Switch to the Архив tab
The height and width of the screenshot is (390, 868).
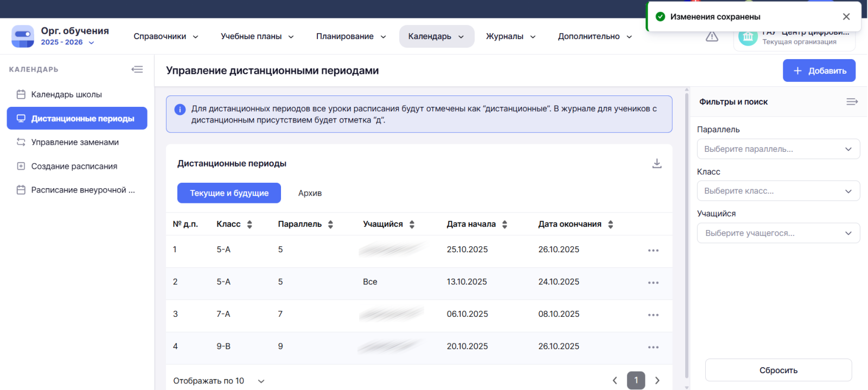pyautogui.click(x=310, y=193)
